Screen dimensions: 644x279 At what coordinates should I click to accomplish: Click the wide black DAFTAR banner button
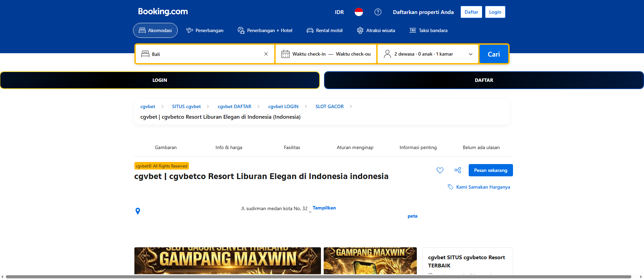pos(484,80)
